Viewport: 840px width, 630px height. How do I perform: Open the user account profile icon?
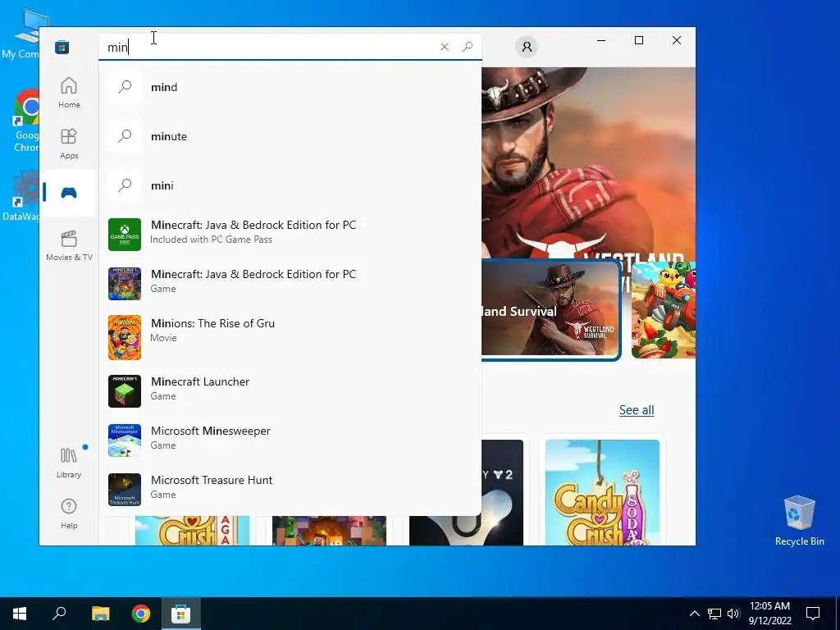pos(527,47)
